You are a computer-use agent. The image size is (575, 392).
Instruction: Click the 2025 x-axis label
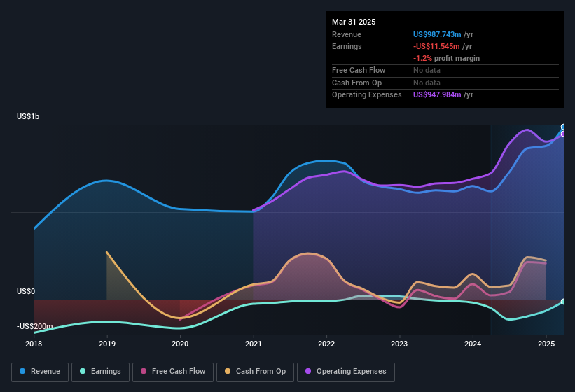pyautogui.click(x=546, y=344)
